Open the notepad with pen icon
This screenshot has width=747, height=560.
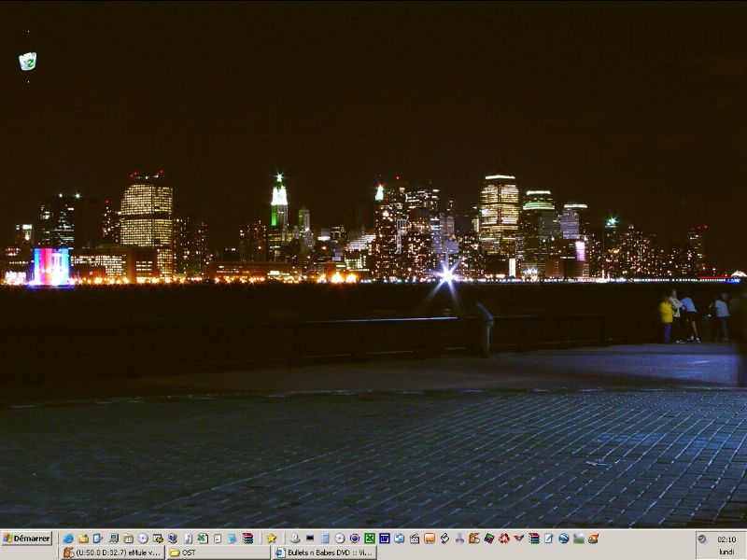tap(549, 539)
